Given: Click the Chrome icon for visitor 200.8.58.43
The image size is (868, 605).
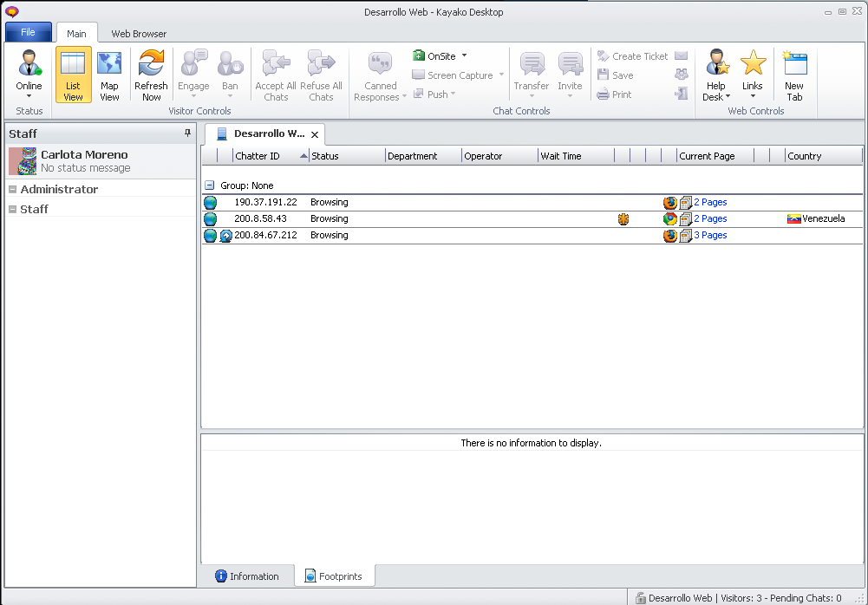Looking at the screenshot, I should [x=669, y=219].
